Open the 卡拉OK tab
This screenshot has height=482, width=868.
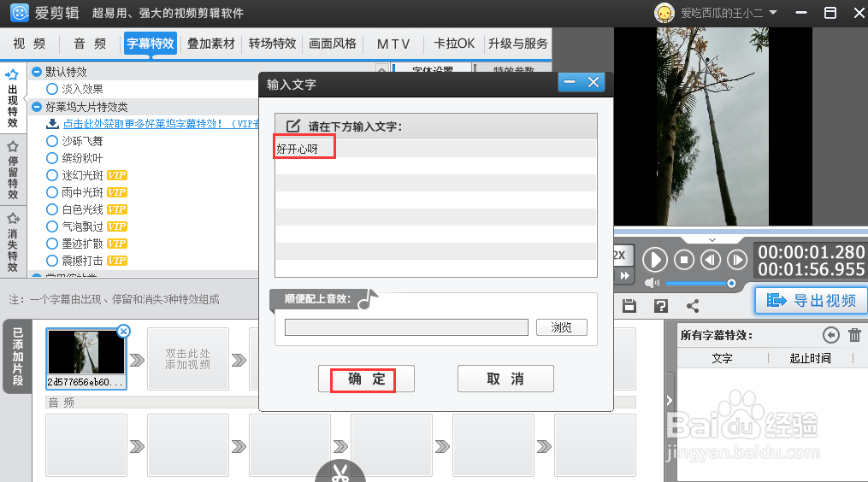tap(454, 44)
